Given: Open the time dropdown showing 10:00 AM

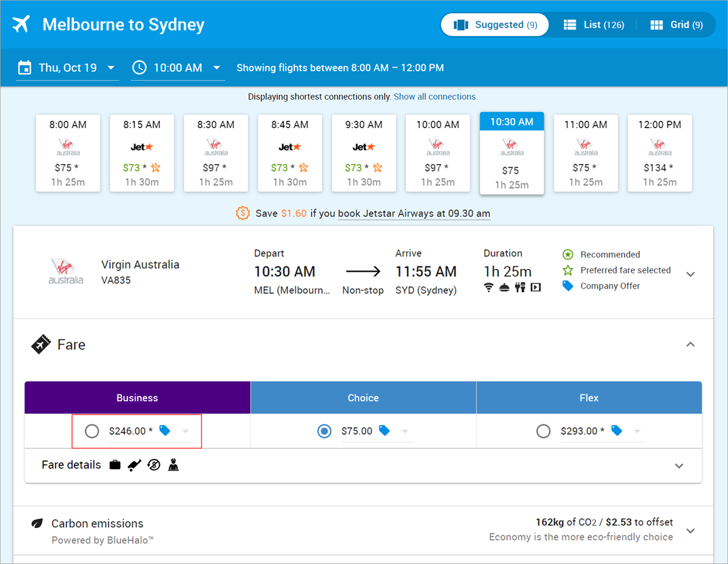Looking at the screenshot, I should [x=178, y=68].
